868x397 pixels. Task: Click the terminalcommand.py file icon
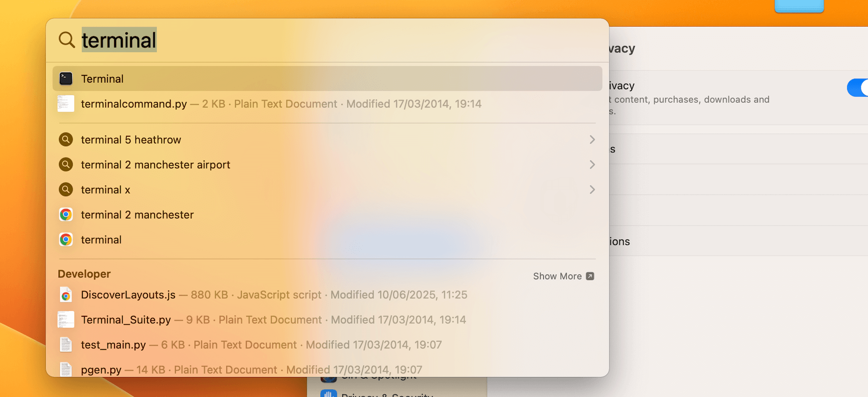tap(66, 104)
